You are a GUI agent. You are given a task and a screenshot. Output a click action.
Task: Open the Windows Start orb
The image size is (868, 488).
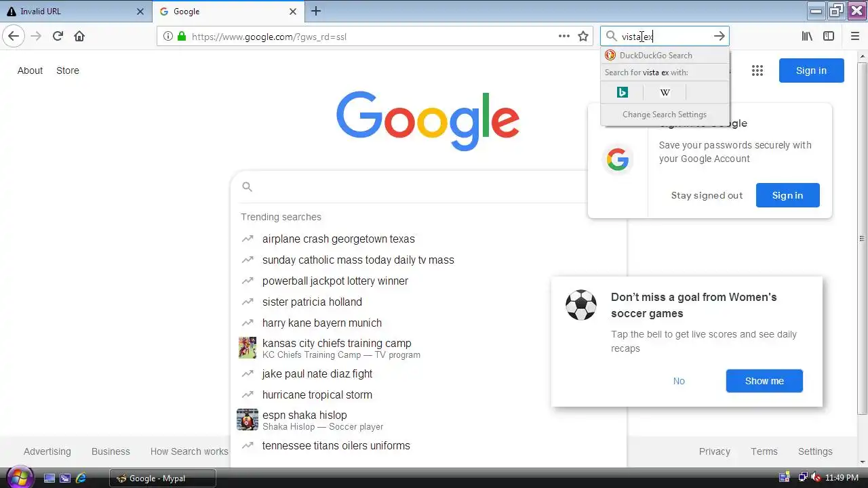click(18, 477)
